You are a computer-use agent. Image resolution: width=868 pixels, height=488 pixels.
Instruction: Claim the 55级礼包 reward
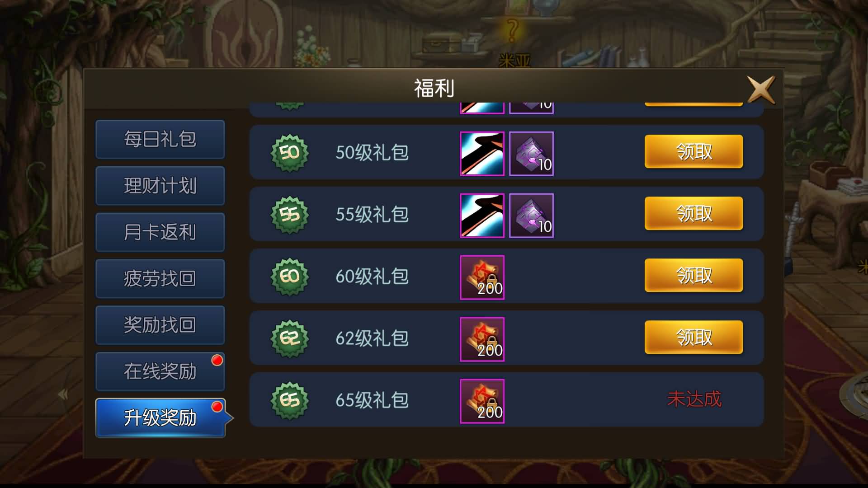point(693,213)
